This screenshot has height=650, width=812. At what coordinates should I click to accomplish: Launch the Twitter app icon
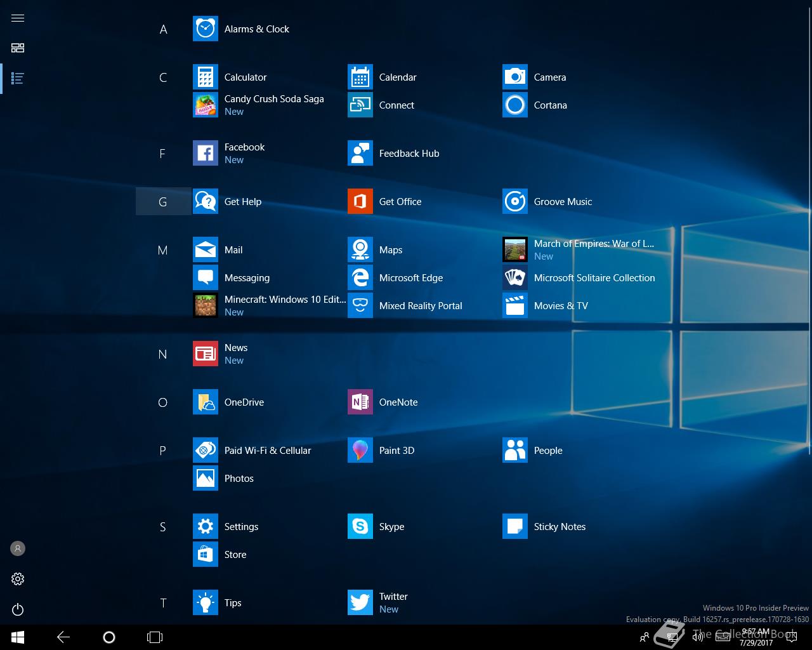pos(360,603)
